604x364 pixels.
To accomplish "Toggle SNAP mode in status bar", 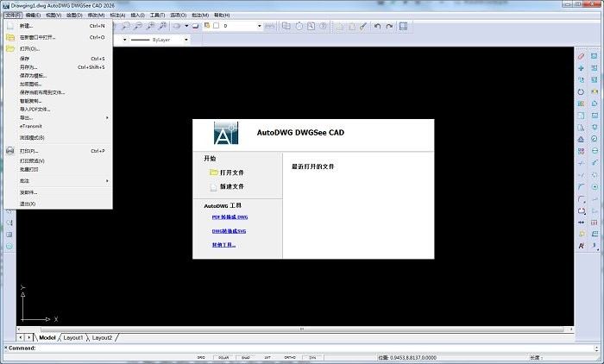I will click(x=246, y=357).
